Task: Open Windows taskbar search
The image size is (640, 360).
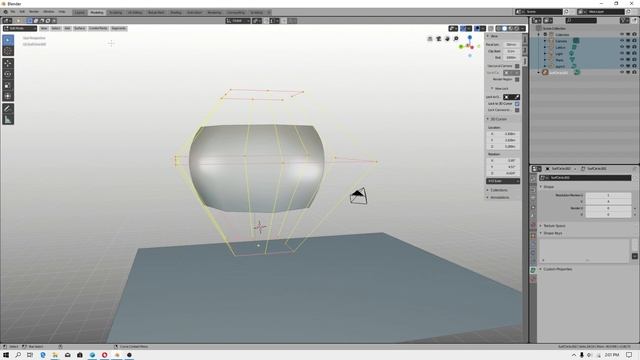Action: [18, 355]
